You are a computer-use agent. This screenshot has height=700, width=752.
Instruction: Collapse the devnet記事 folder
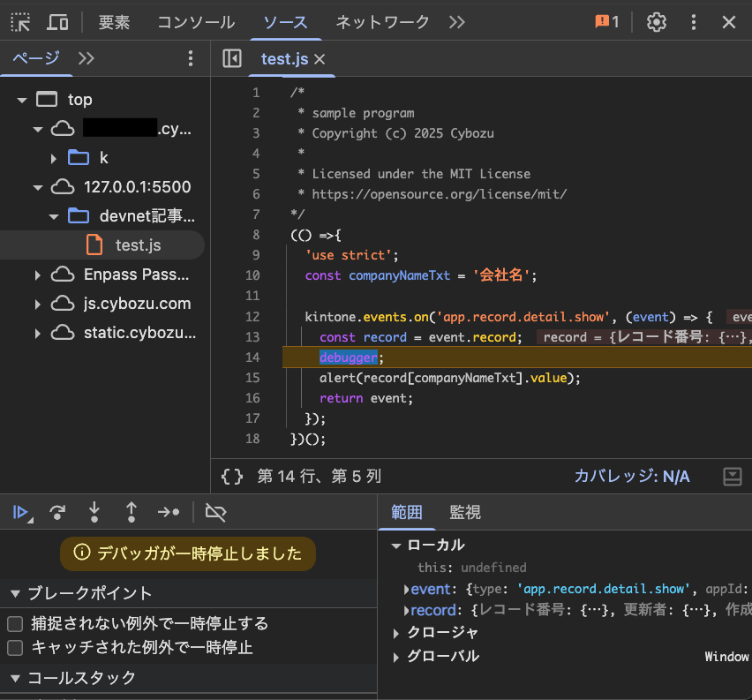click(x=54, y=217)
